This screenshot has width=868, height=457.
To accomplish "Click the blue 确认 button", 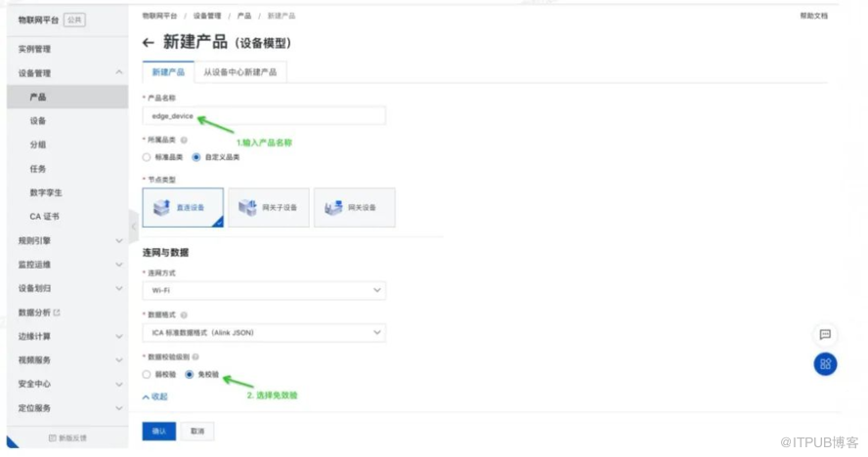I will click(x=159, y=431).
